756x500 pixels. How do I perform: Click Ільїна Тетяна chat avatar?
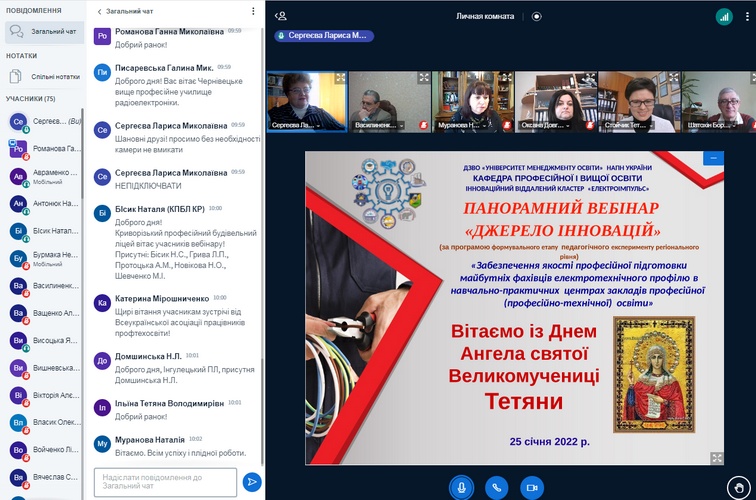(102, 407)
